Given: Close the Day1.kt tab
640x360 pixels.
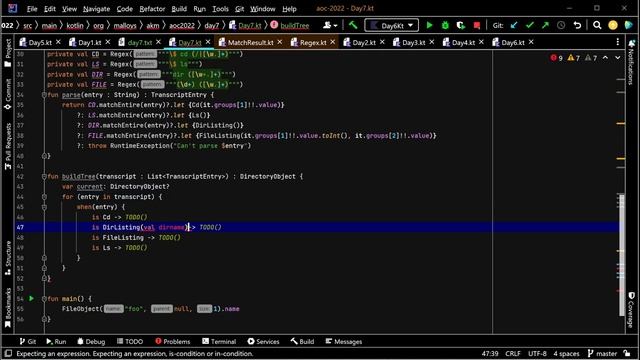Looking at the screenshot, I should pos(108,42).
